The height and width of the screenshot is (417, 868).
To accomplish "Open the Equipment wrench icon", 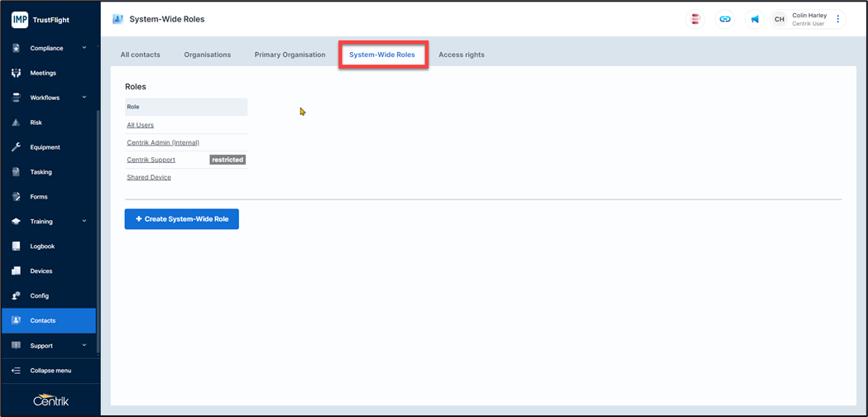I will tap(16, 147).
